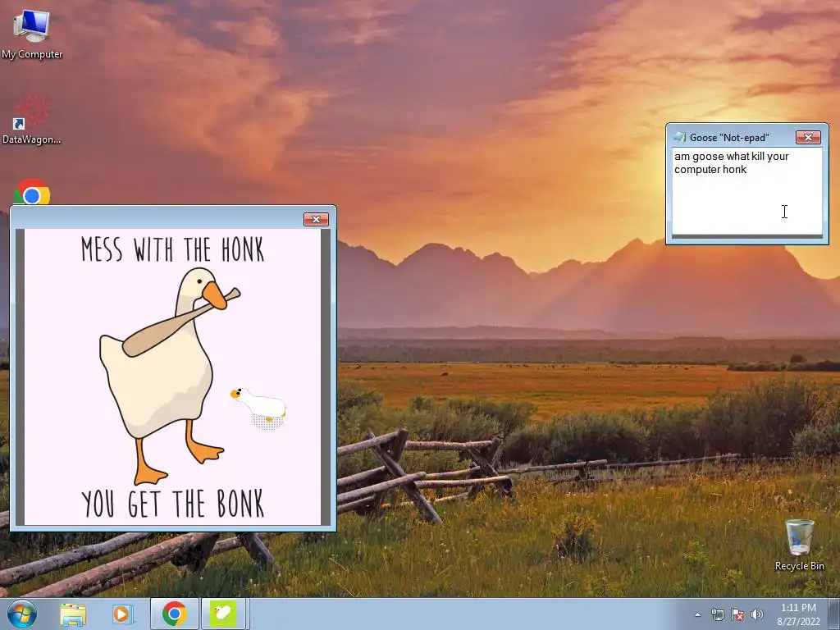Click the small white goose sprite

click(260, 409)
